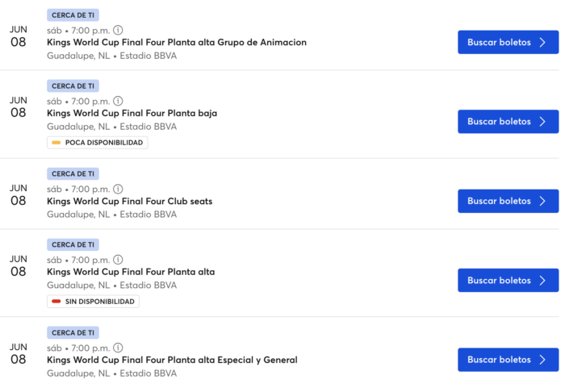Buscar boletos for Planta alta Grupo de Animacion
The width and height of the screenshot is (565, 392).
508,43
